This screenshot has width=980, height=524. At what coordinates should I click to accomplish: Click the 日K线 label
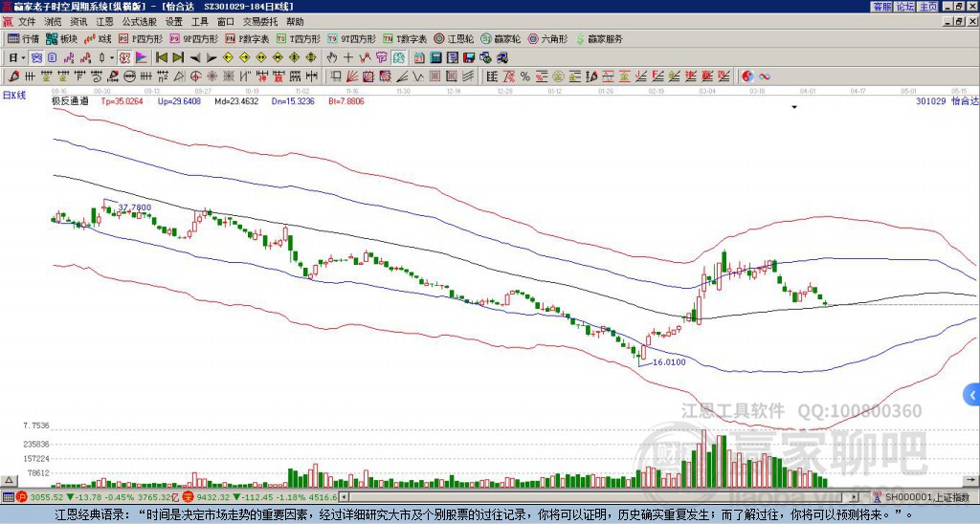tap(14, 95)
